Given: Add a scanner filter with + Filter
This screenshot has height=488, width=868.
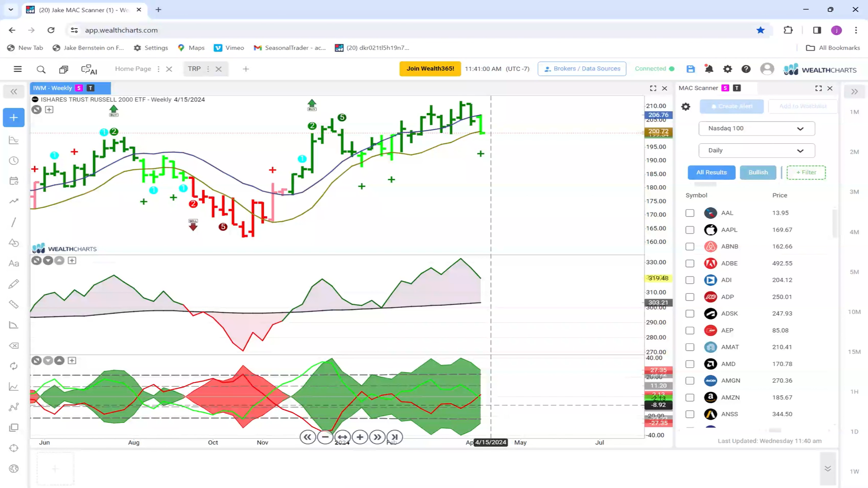Looking at the screenshot, I should [806, 173].
